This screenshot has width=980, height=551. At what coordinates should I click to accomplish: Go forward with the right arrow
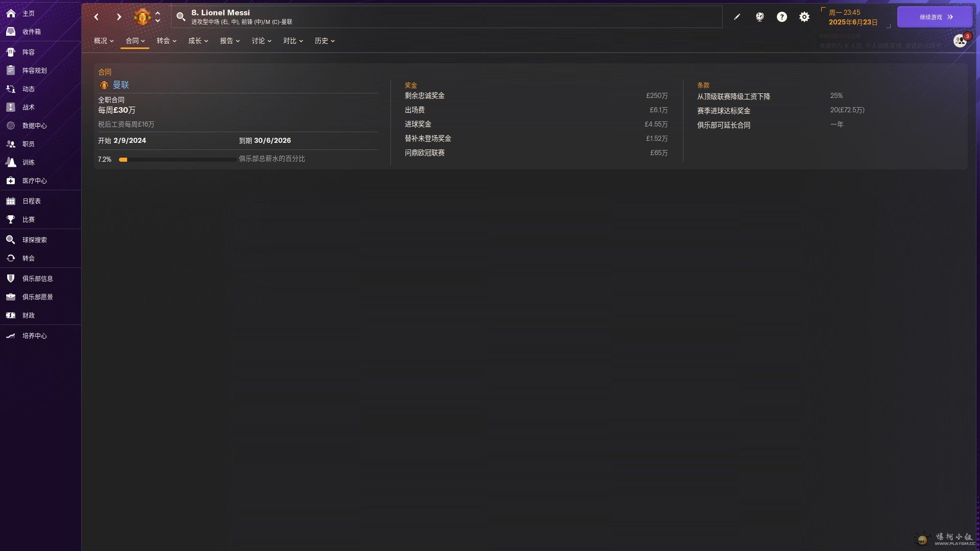(119, 17)
